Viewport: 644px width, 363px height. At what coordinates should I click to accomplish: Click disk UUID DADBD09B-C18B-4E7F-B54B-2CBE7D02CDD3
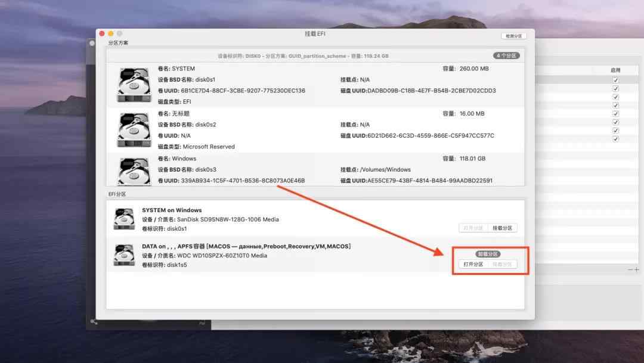pos(432,91)
